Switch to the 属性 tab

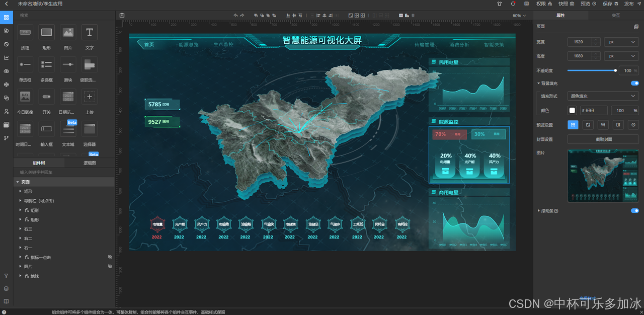tap(560, 16)
